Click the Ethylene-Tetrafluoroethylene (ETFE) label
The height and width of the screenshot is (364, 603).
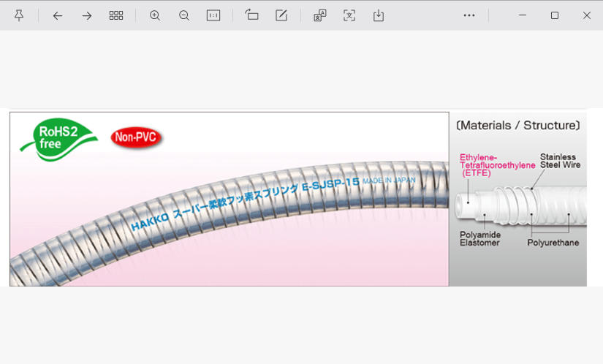point(497,165)
